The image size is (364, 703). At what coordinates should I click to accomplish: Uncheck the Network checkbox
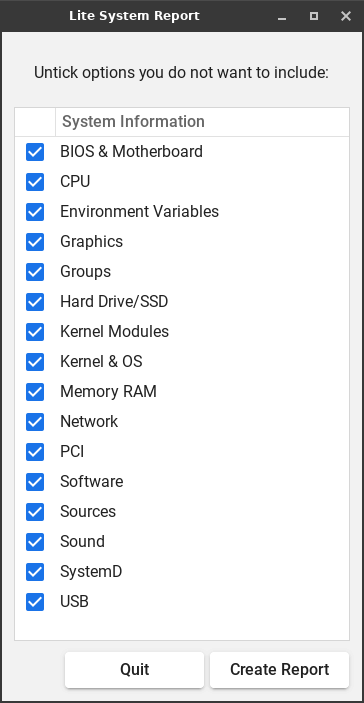(x=35, y=422)
